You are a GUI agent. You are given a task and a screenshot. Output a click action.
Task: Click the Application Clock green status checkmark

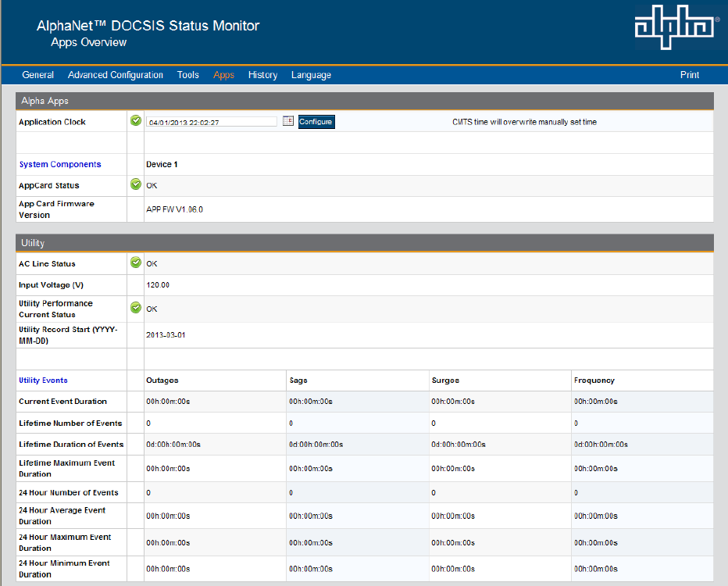136,121
